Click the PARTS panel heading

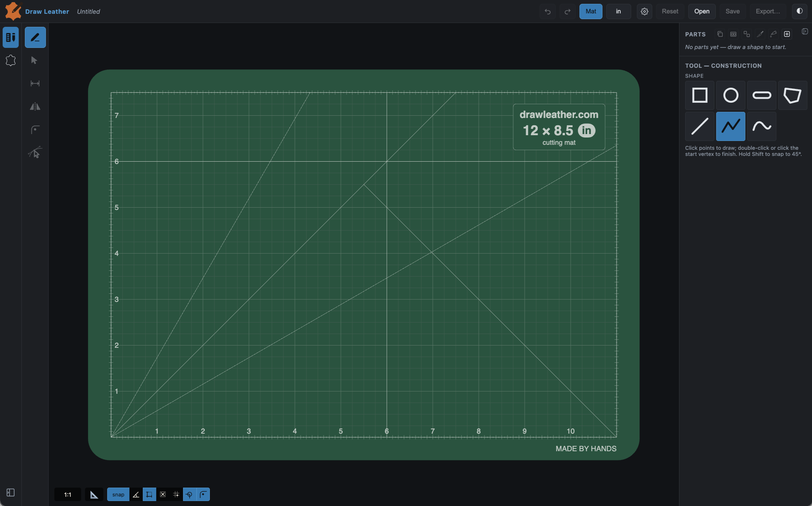tap(695, 34)
